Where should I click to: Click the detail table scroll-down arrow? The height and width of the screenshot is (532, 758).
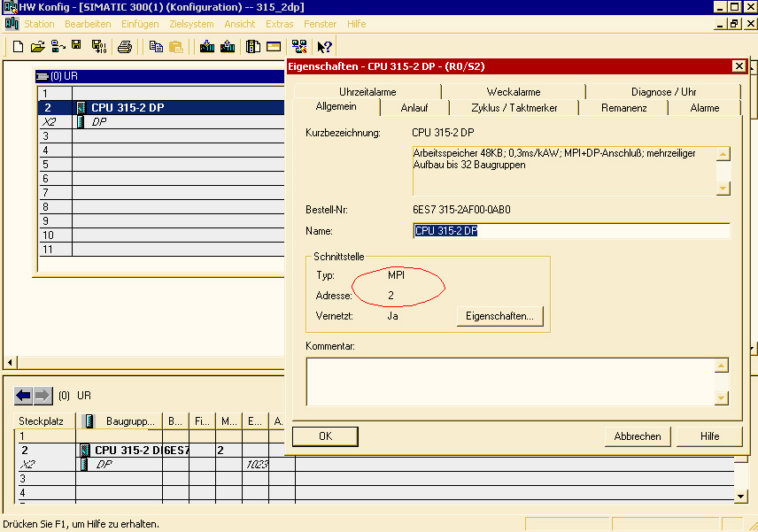point(740,497)
